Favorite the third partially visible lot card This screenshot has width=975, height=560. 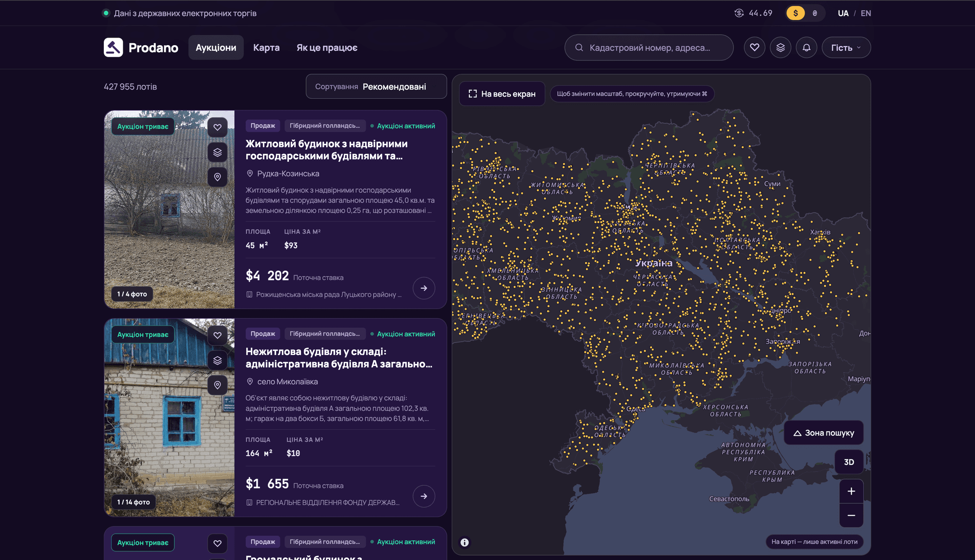coord(218,543)
